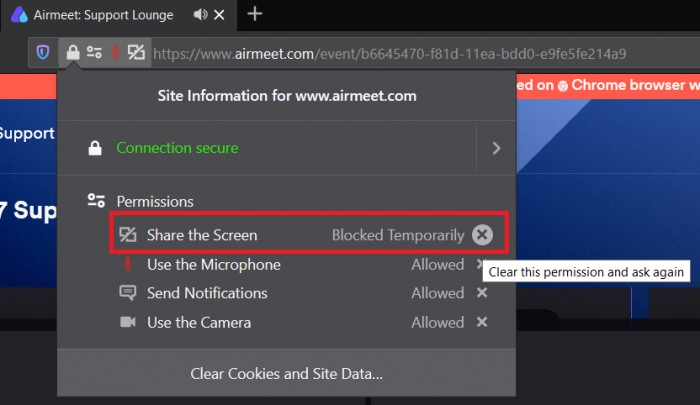Clear the Share the Screen blocked permission
The image size is (700, 405).
[x=482, y=235]
